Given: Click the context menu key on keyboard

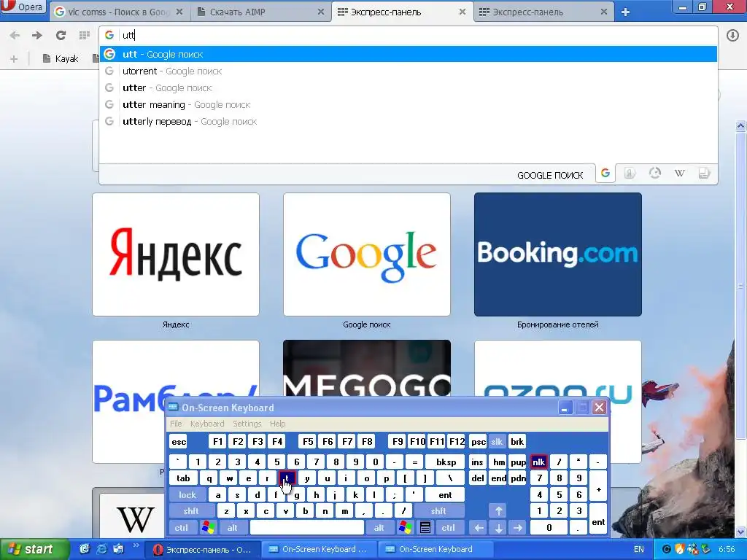Looking at the screenshot, I should tap(425, 528).
